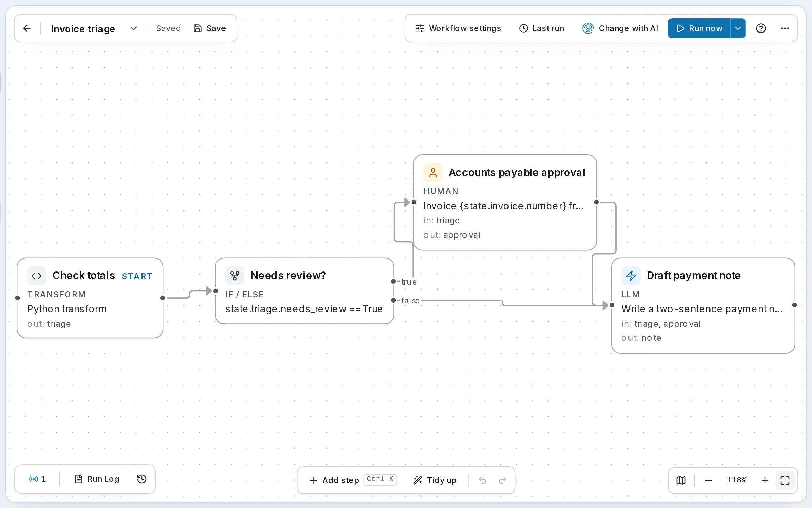Save the workflow
Screen dimensions: 812x508
[x=210, y=28]
